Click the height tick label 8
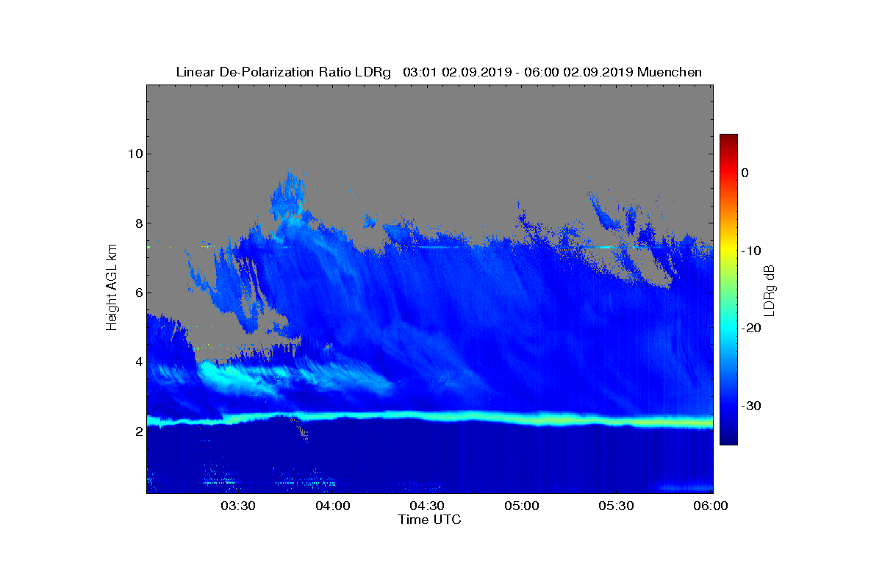The height and width of the screenshot is (588, 882). coord(137,223)
